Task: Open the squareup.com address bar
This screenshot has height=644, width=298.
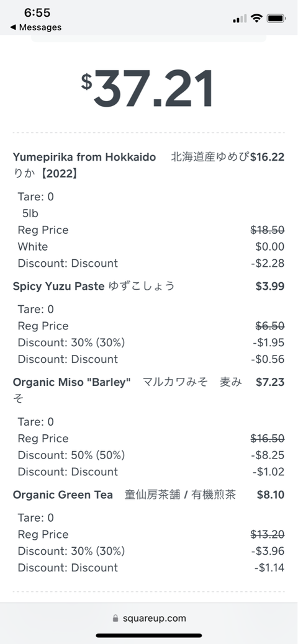Action: click(149, 618)
